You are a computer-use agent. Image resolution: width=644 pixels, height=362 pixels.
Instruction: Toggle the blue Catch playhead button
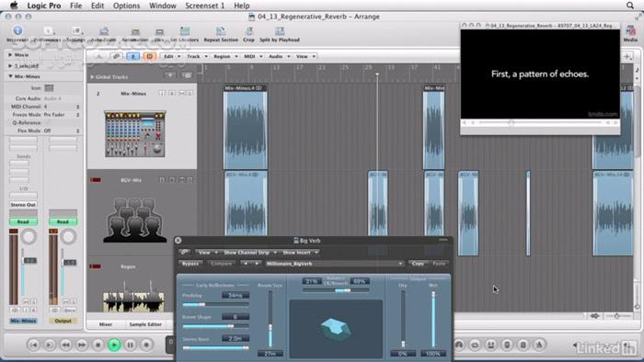tap(132, 56)
